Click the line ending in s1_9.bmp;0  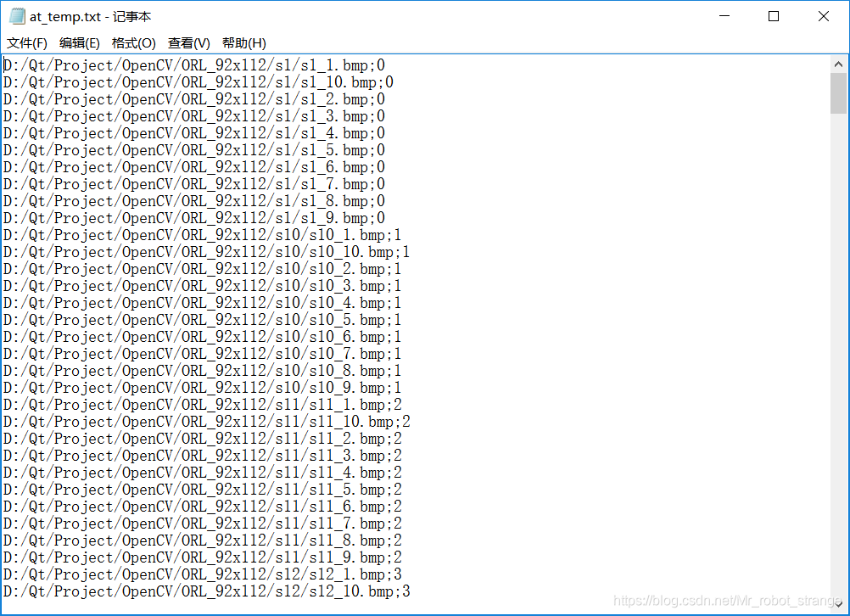[x=194, y=218]
